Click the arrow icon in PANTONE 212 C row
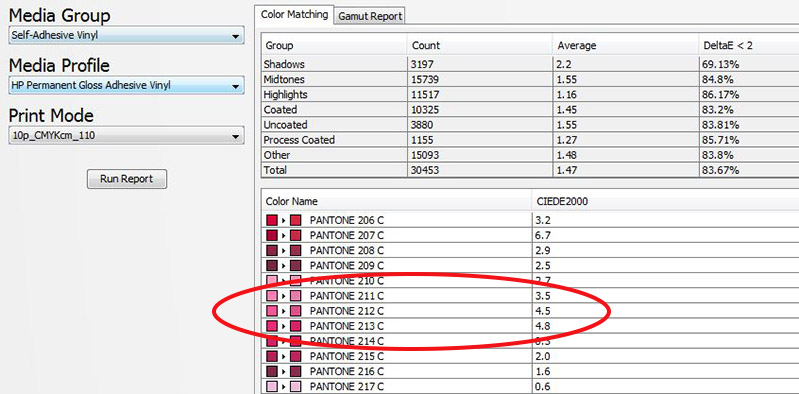Image resolution: width=799 pixels, height=394 pixels. pyautogui.click(x=284, y=310)
